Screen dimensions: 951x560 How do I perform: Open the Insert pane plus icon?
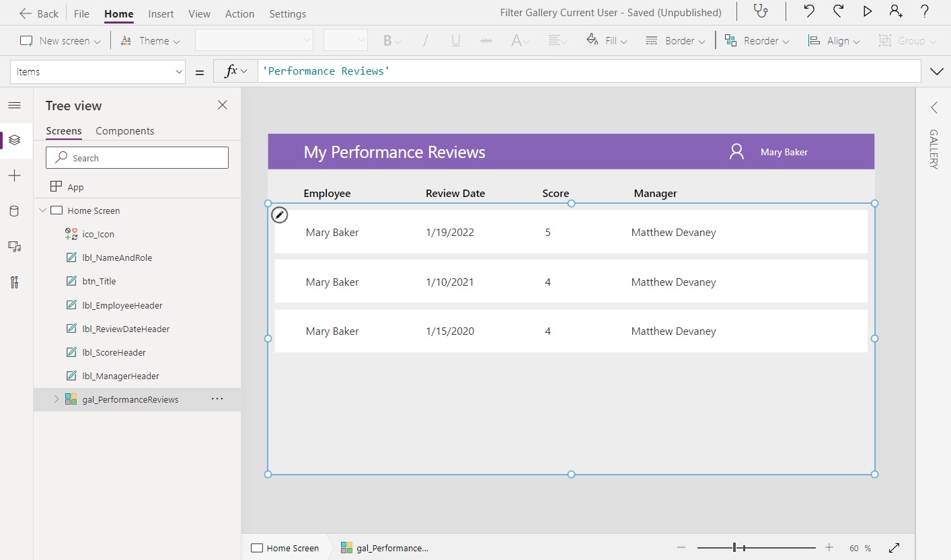15,175
